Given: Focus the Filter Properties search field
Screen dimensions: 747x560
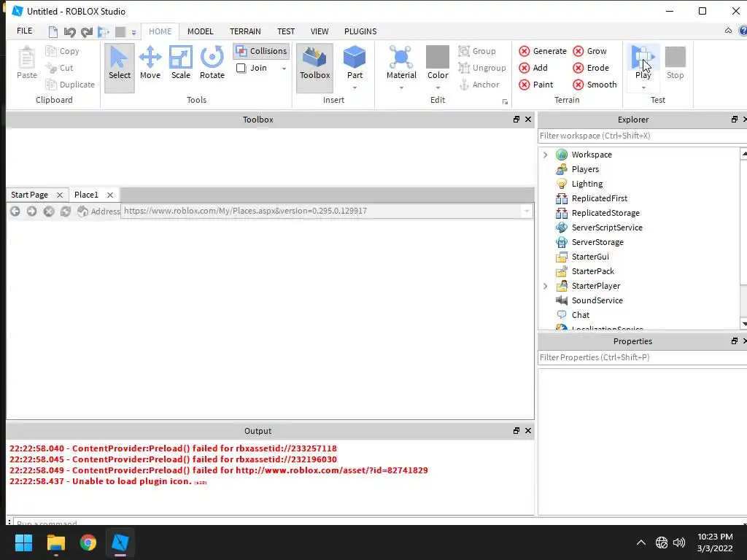Looking at the screenshot, I should (x=642, y=357).
